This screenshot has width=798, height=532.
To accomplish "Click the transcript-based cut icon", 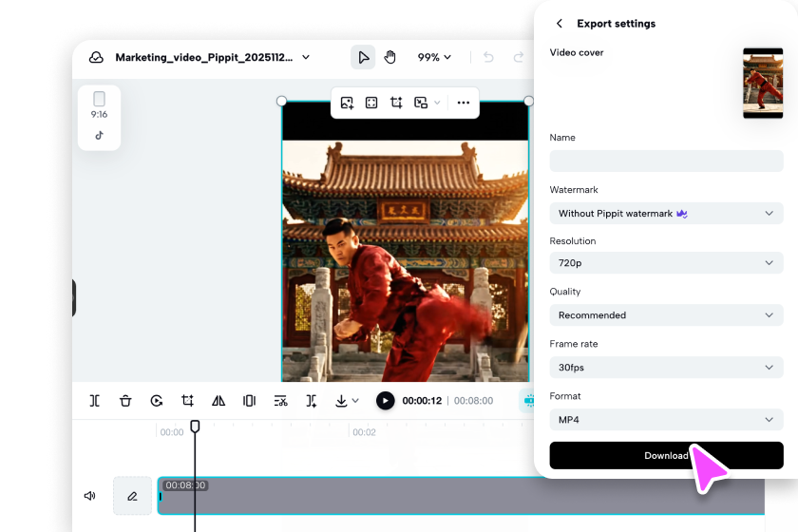I will click(280, 401).
